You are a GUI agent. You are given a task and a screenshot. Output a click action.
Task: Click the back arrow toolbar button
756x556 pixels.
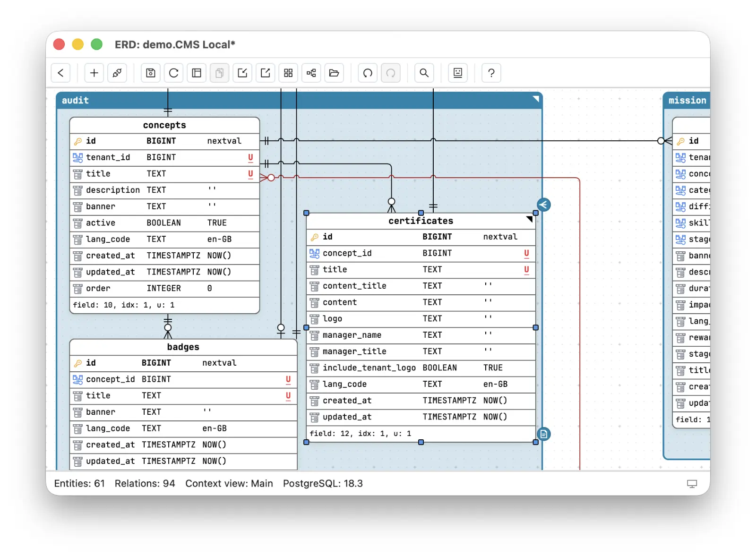[x=60, y=73]
